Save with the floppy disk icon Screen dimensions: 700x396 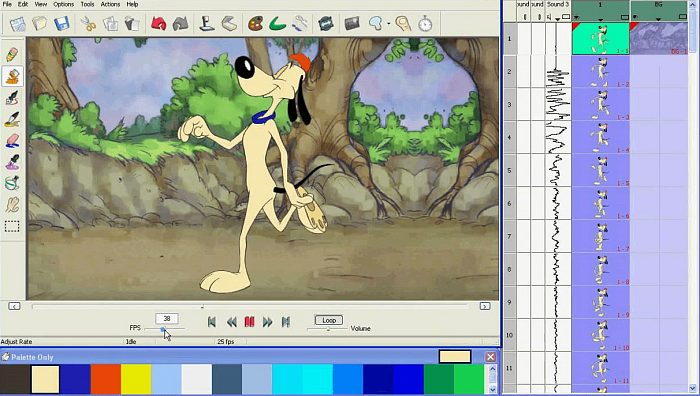coord(62,23)
